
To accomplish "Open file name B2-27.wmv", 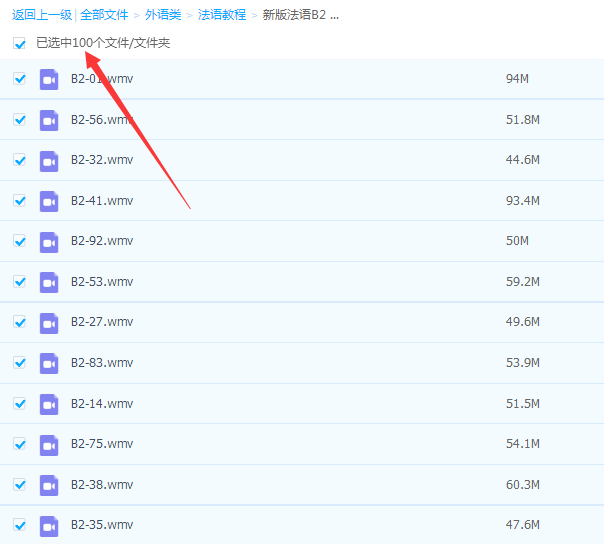I will pyautogui.click(x=101, y=322).
